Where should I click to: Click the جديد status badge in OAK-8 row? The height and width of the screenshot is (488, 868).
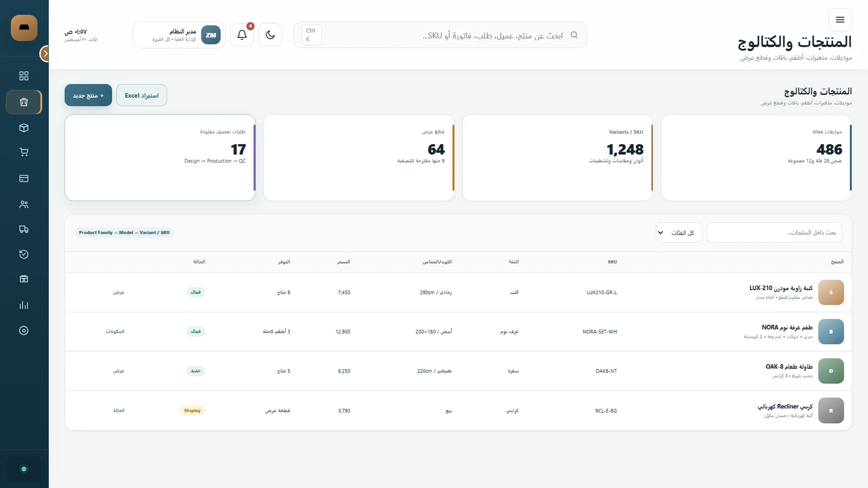coord(196,371)
